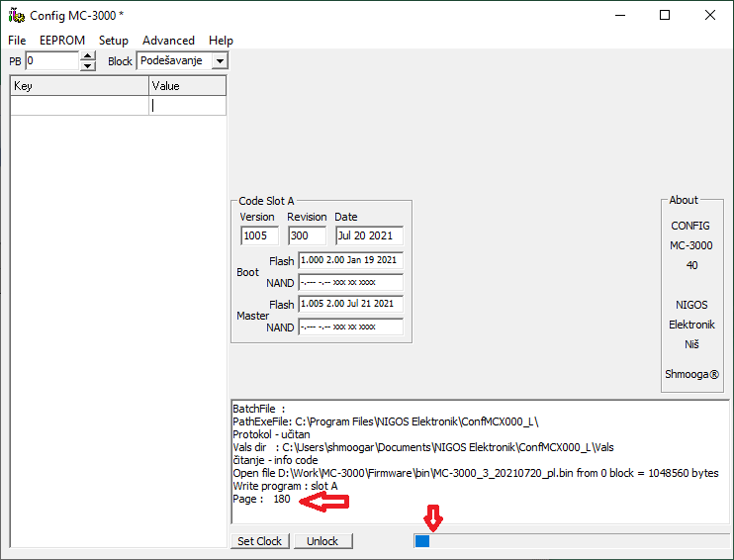Click the PB number input field

51,61
